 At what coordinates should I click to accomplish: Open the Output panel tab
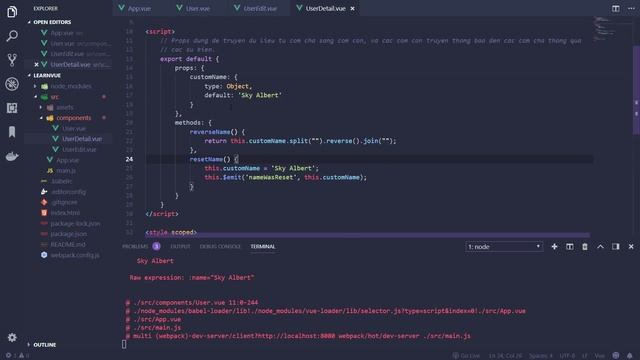pyautogui.click(x=180, y=247)
